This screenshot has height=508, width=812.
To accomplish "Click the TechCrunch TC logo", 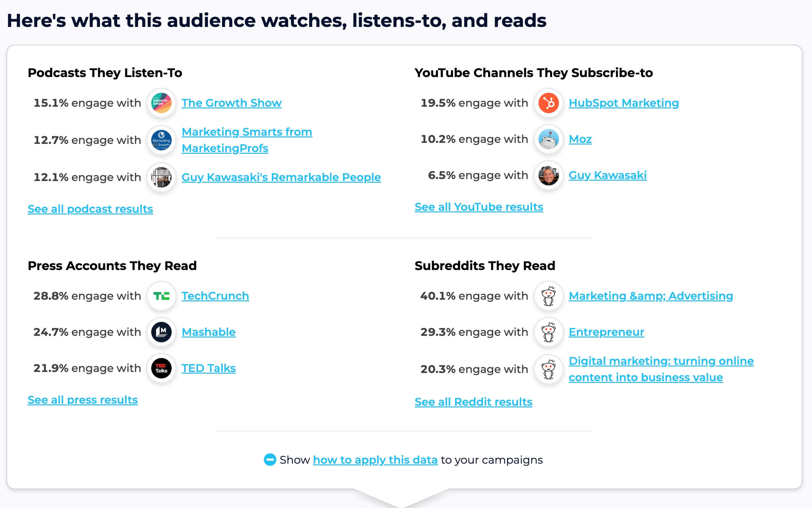I will click(161, 296).
